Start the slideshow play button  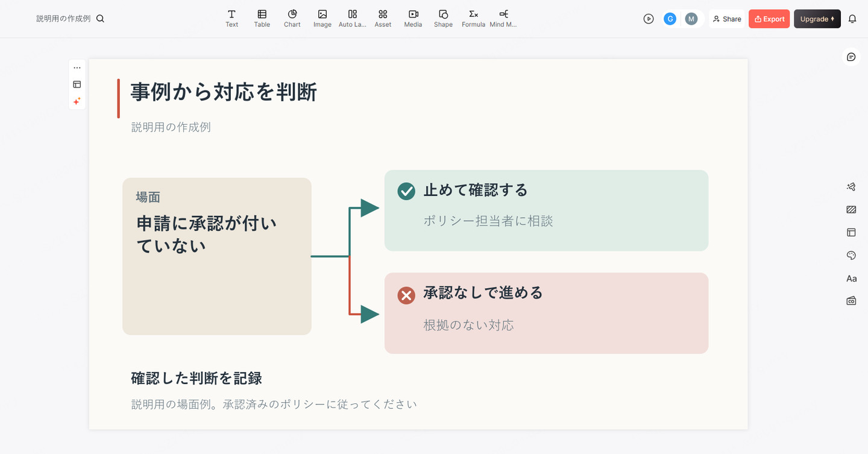click(x=649, y=19)
